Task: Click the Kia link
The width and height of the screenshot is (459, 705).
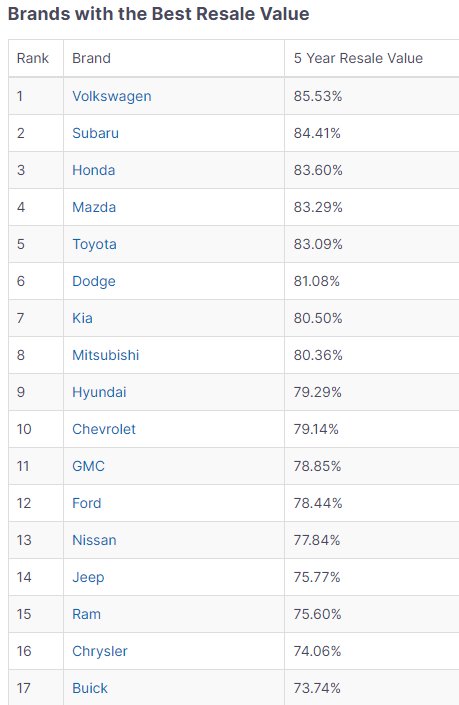Action: [x=82, y=318]
